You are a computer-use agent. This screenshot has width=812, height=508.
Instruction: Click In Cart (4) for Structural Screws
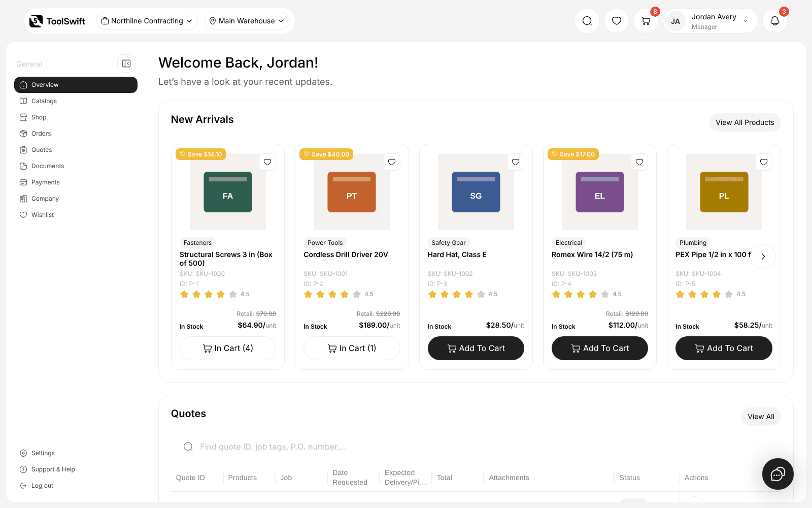point(228,348)
